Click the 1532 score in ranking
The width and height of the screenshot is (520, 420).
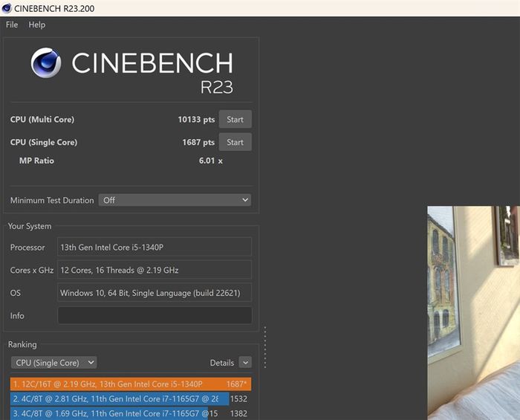click(238, 398)
